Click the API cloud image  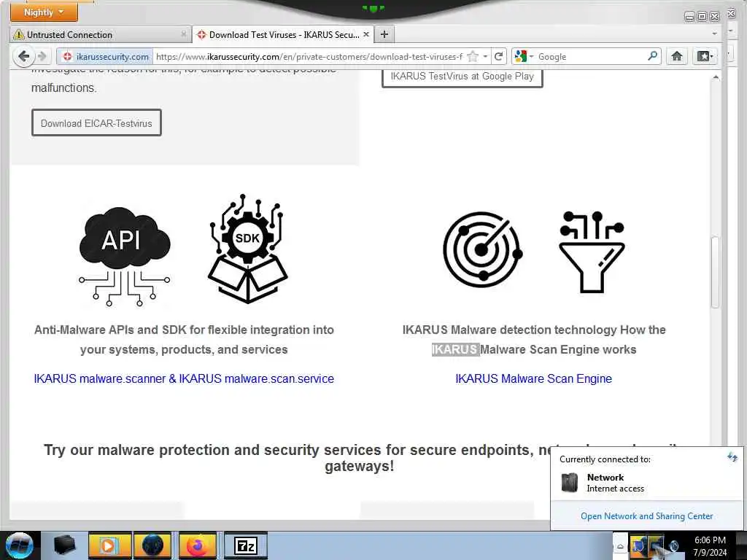(x=124, y=255)
